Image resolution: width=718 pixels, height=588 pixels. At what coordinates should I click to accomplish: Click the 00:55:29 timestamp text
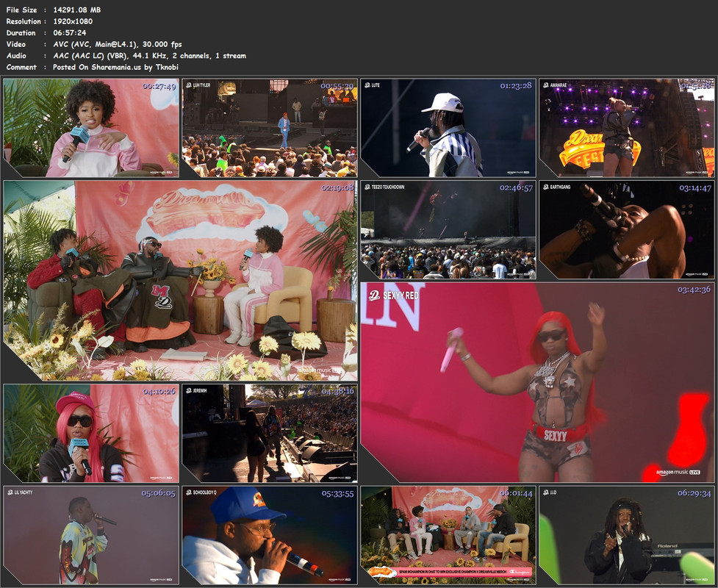[x=337, y=86]
